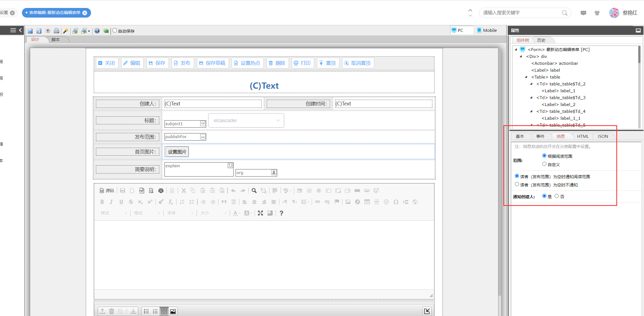Screen dimensions: 644x316
Task: Open the HTML properties tab
Action: point(583,136)
